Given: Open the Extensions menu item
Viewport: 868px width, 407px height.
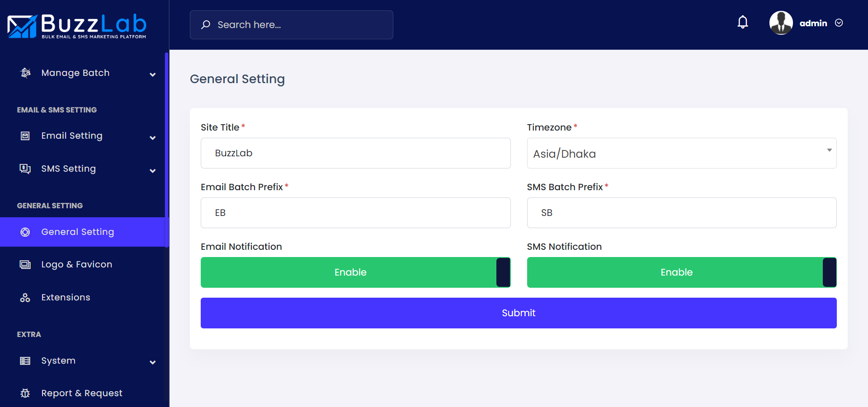Looking at the screenshot, I should coord(66,298).
